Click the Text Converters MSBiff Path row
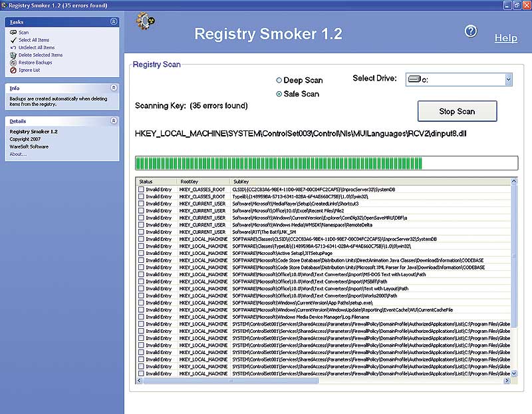This screenshot has width=532, height=414. (323, 282)
